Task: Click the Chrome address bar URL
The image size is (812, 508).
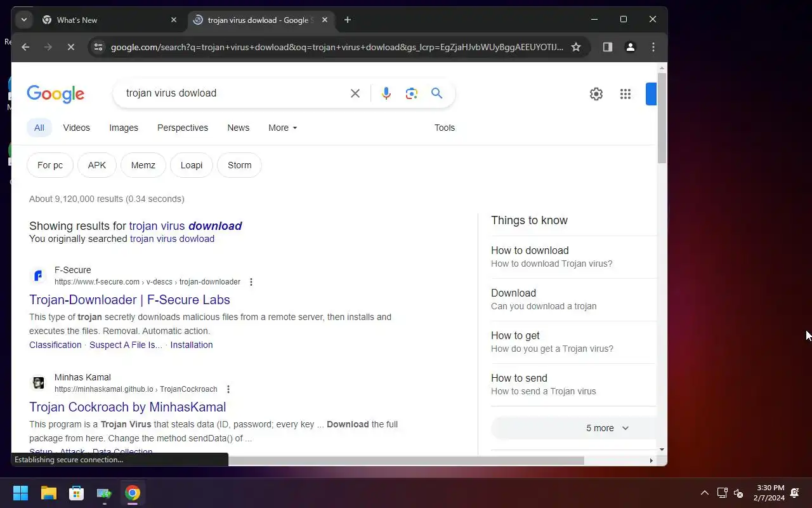Action: coord(337,47)
